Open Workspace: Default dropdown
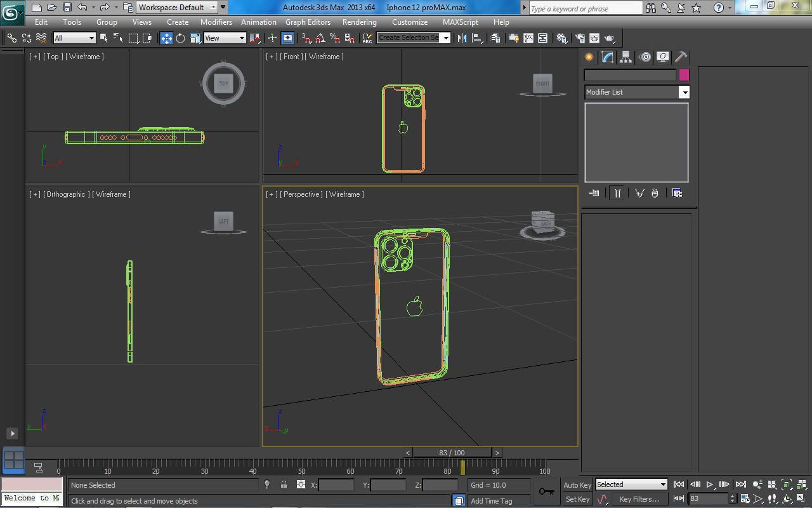Screen dimensions: 812x508 tap(177, 8)
